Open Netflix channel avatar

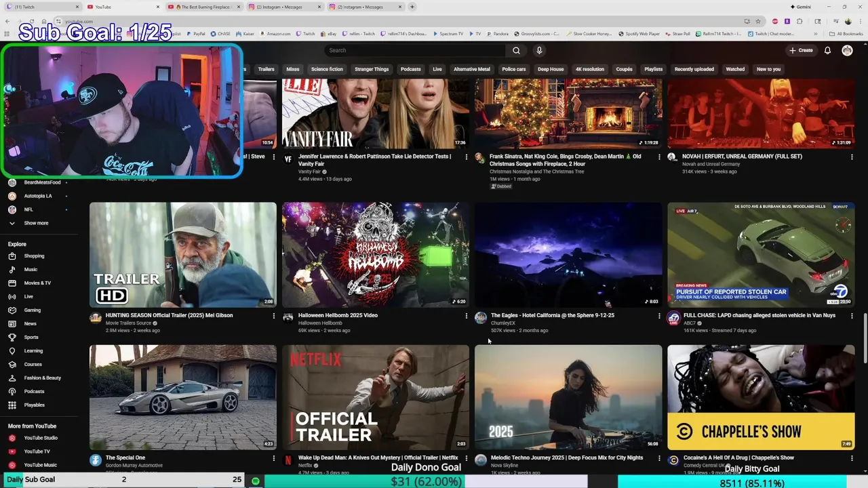click(x=288, y=460)
